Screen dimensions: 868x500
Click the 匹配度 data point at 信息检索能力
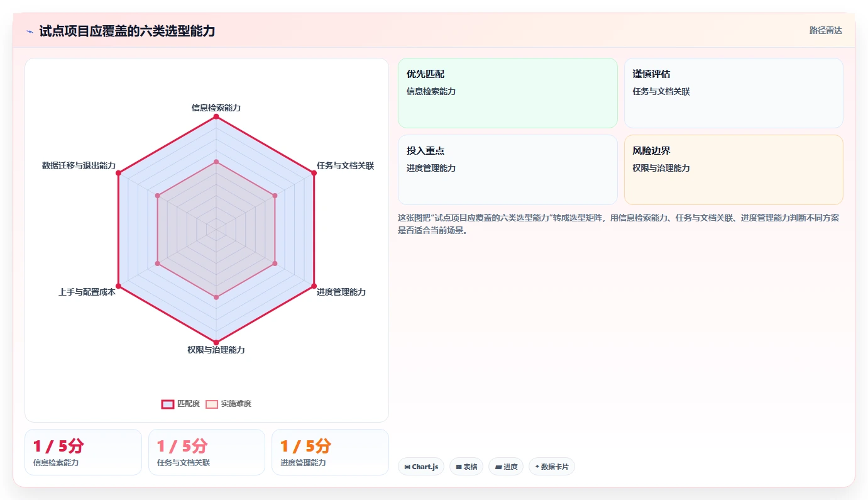(216, 116)
